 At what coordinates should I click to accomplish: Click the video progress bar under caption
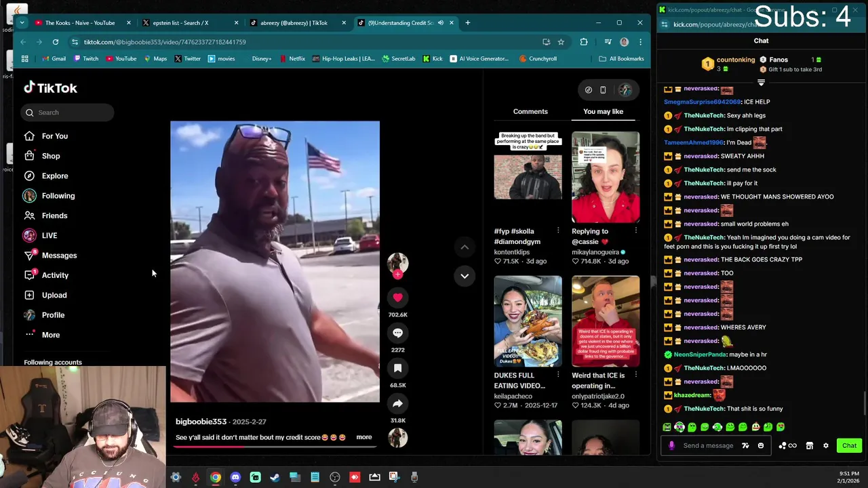click(274, 446)
